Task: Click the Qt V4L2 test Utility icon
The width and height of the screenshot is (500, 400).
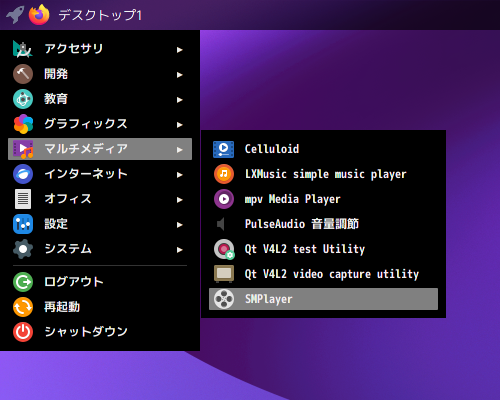Action: 224,249
